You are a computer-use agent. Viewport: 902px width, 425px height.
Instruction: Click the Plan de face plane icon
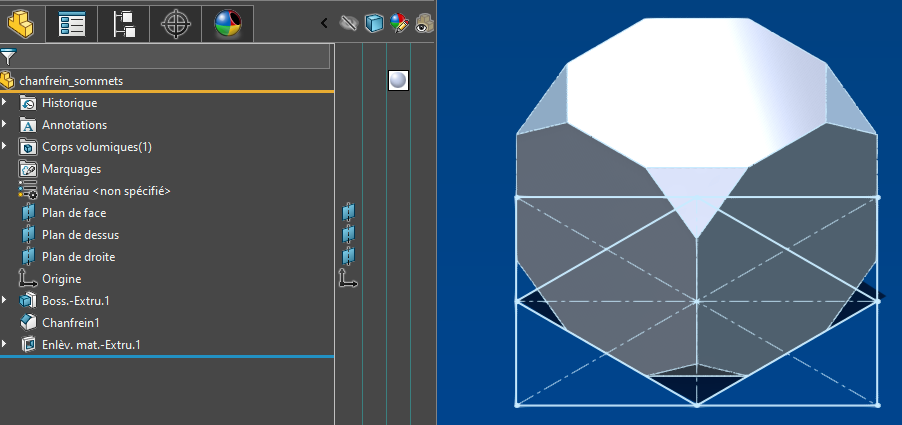(28, 213)
